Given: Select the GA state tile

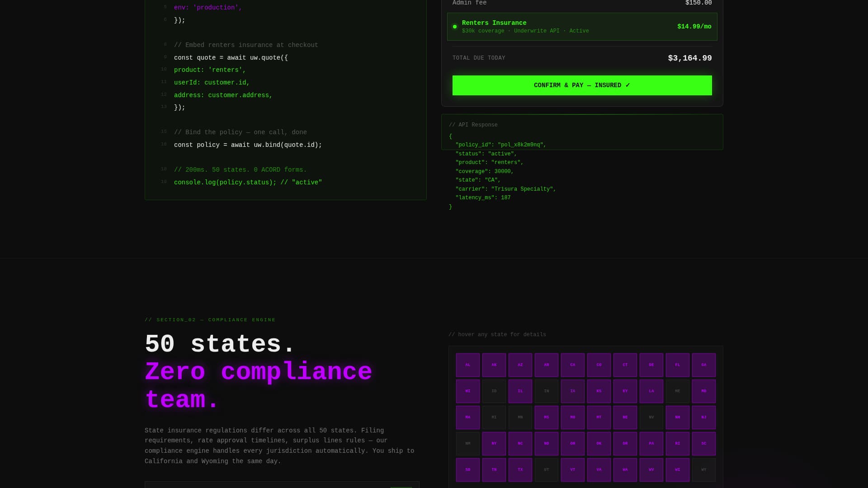Looking at the screenshot, I should click(x=704, y=365).
